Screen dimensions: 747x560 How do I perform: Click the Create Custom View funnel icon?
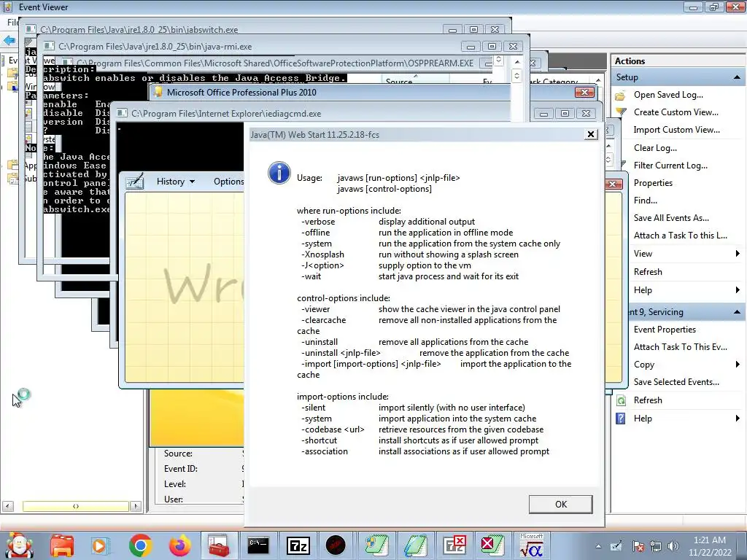[x=621, y=112]
